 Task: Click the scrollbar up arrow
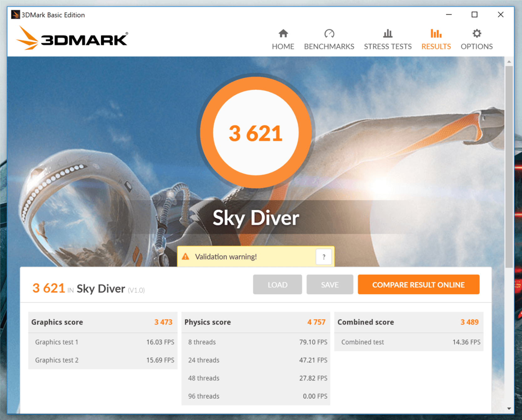pos(509,62)
